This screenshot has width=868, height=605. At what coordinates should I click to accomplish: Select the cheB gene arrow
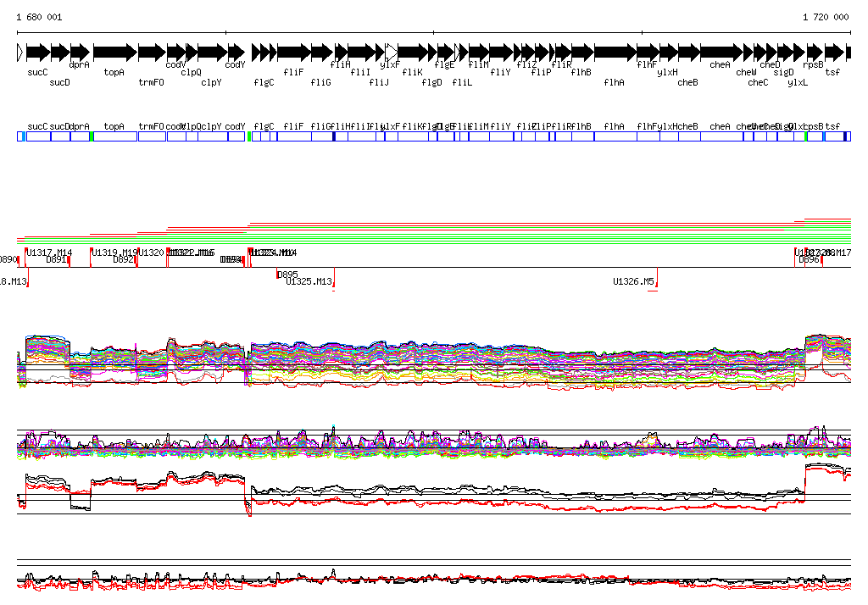click(x=689, y=53)
